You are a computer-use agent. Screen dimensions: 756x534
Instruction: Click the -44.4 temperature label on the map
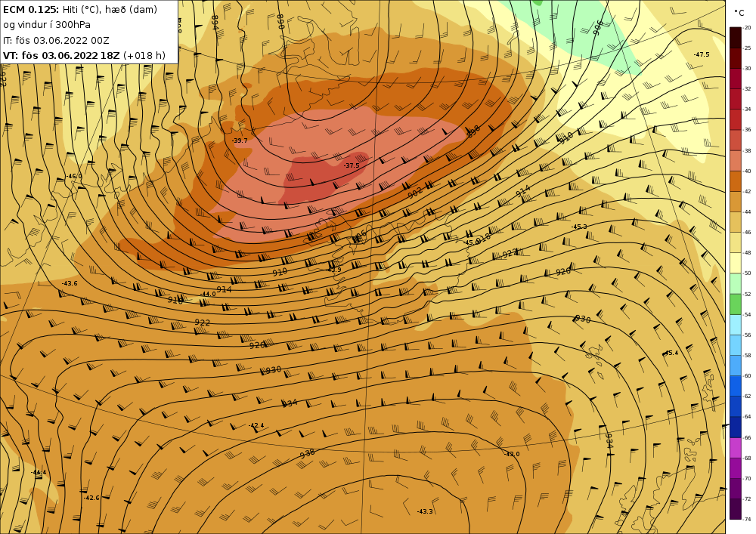39,472
